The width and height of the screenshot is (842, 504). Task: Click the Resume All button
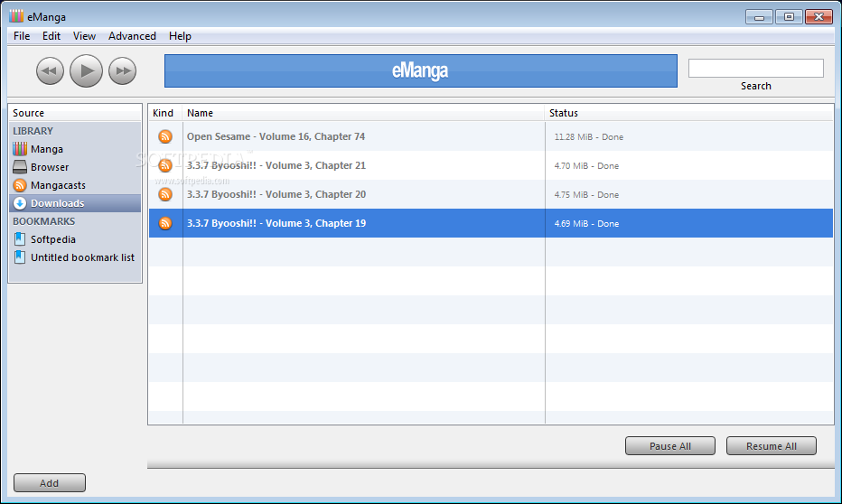click(x=772, y=446)
